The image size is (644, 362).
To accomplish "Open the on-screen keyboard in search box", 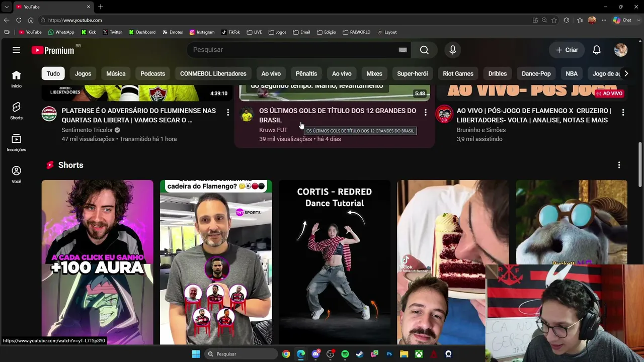I will [x=403, y=50].
